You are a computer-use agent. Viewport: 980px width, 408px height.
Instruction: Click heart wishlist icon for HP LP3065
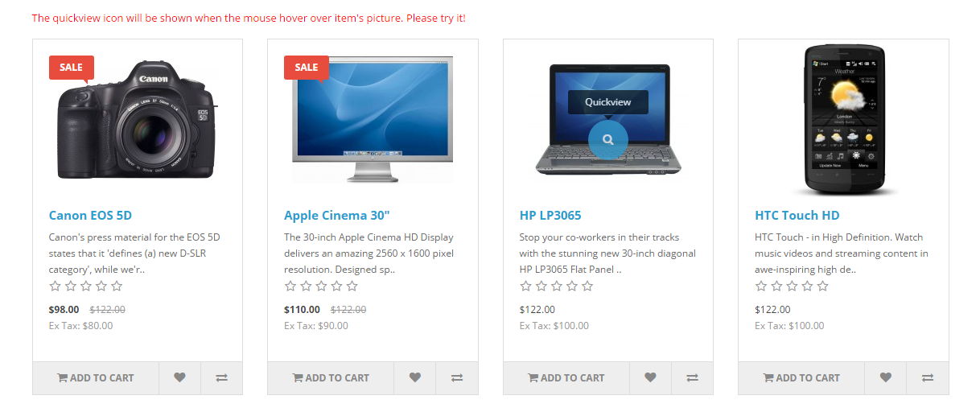(x=650, y=377)
